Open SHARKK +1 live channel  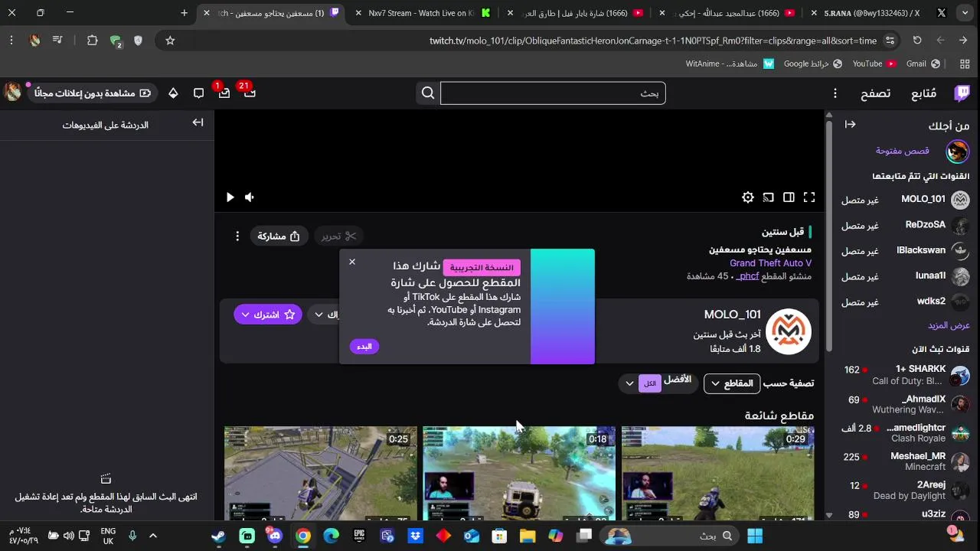[x=906, y=375]
